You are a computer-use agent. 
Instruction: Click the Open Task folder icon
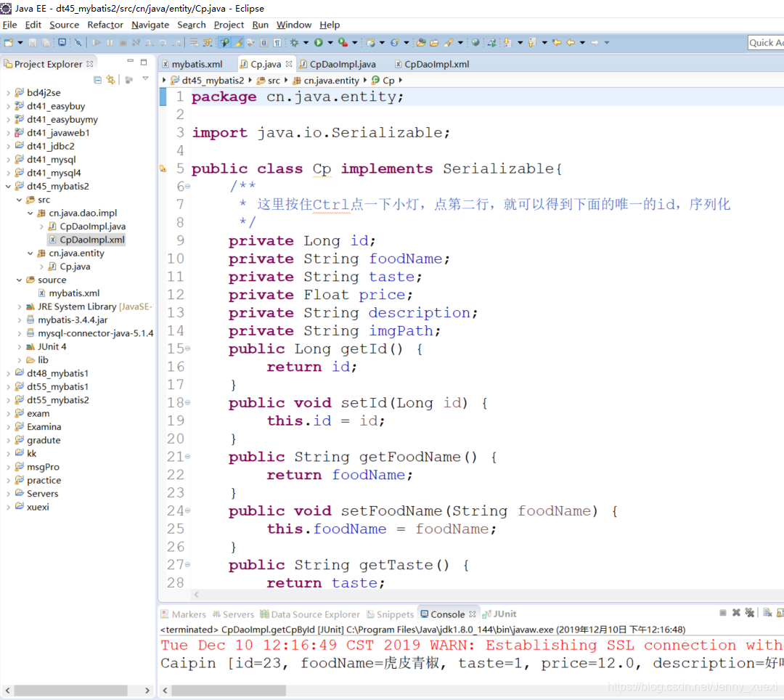434,43
